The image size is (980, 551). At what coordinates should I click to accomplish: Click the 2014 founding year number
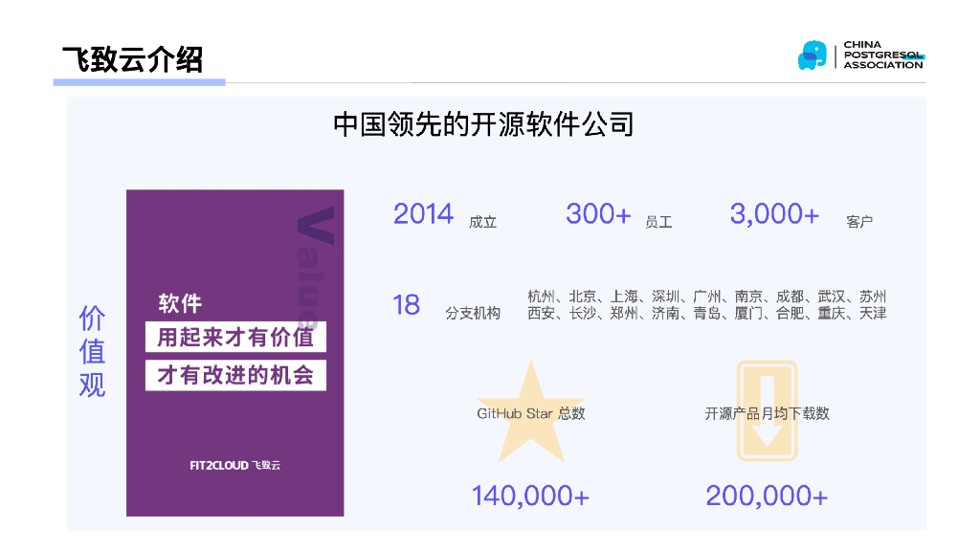tap(423, 214)
